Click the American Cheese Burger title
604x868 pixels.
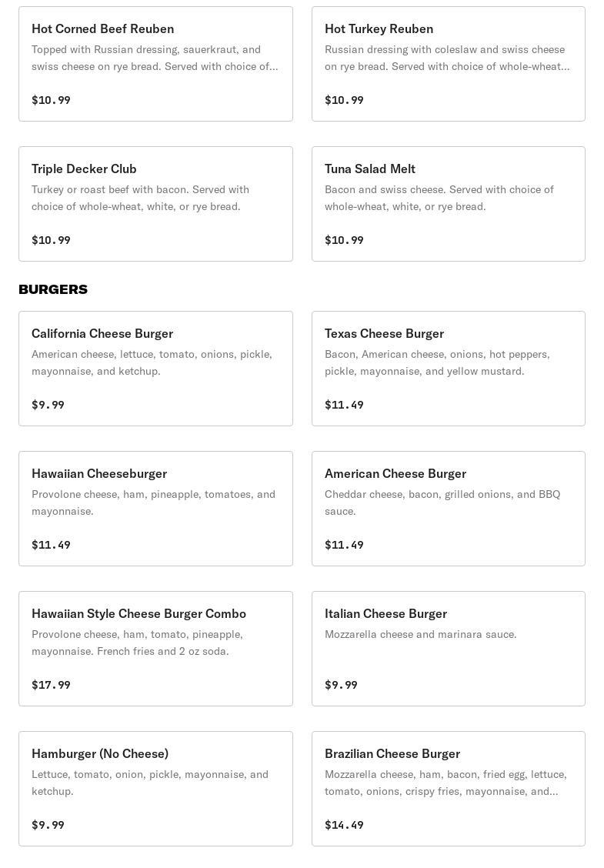click(x=395, y=473)
